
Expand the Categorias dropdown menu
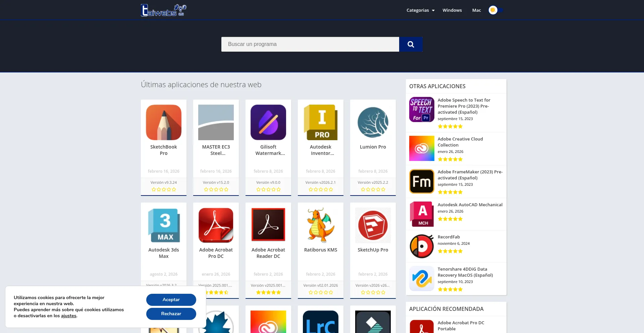tap(421, 10)
